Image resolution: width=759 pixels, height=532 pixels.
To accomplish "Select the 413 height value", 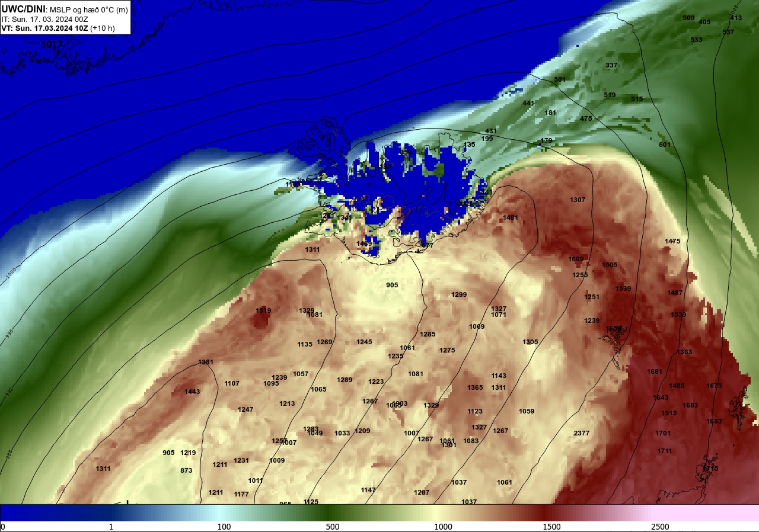I will point(736,18).
